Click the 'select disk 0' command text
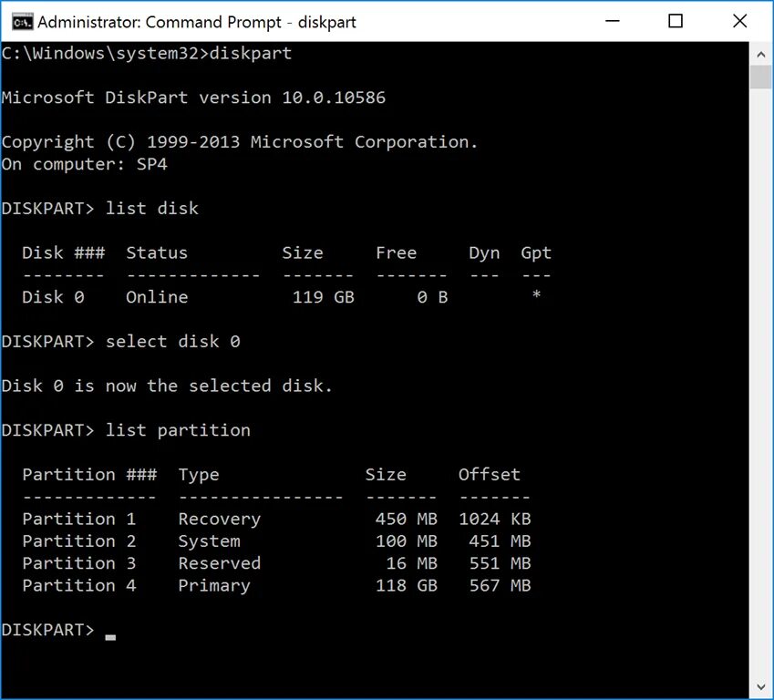 point(173,342)
